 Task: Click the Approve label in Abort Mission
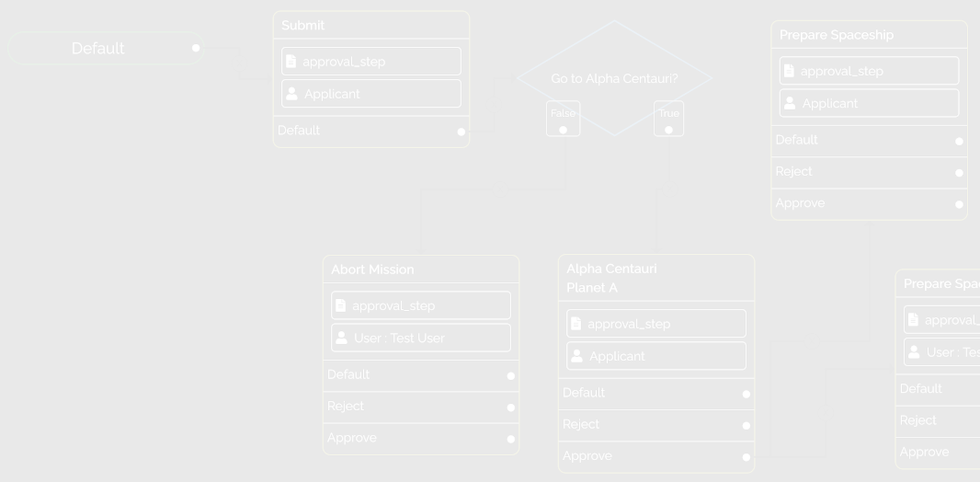pyautogui.click(x=352, y=438)
